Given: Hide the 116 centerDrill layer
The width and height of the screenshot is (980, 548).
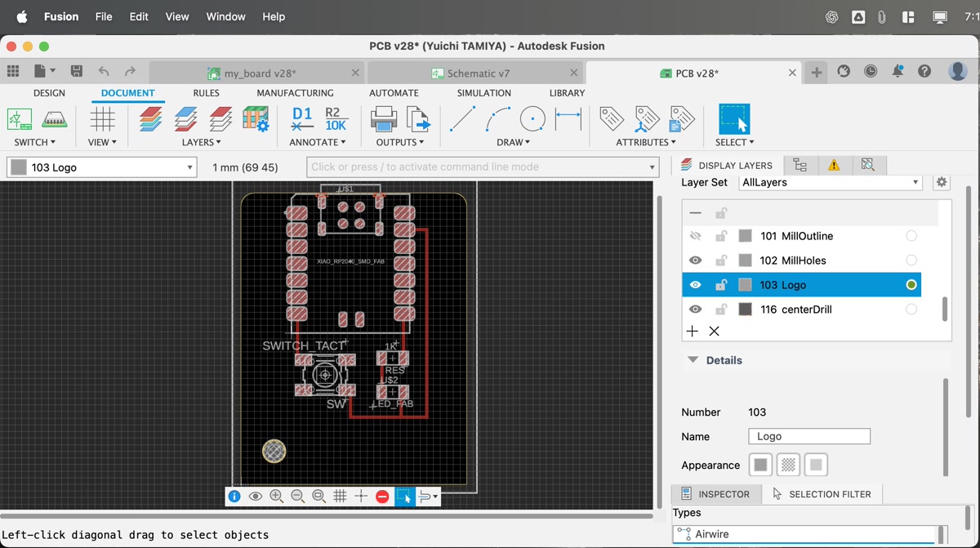Looking at the screenshot, I should [695, 310].
